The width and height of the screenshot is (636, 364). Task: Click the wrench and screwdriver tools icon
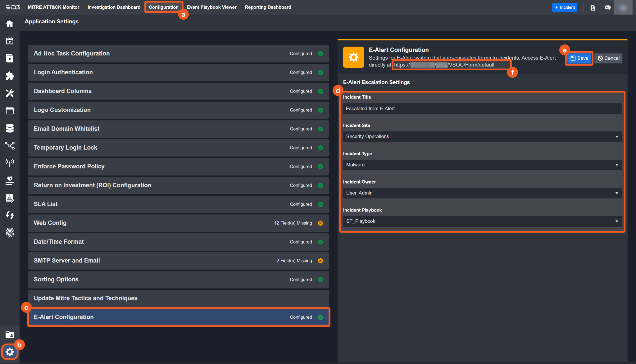tap(10, 93)
